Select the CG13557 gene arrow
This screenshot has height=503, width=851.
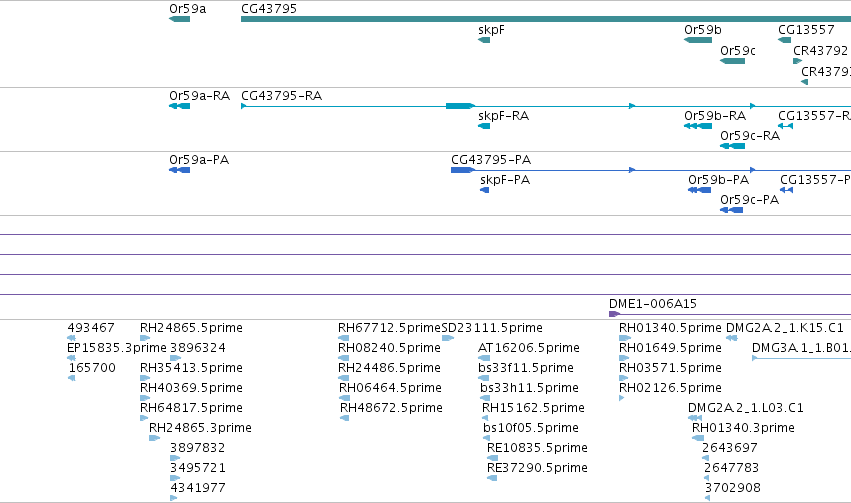click(784, 40)
